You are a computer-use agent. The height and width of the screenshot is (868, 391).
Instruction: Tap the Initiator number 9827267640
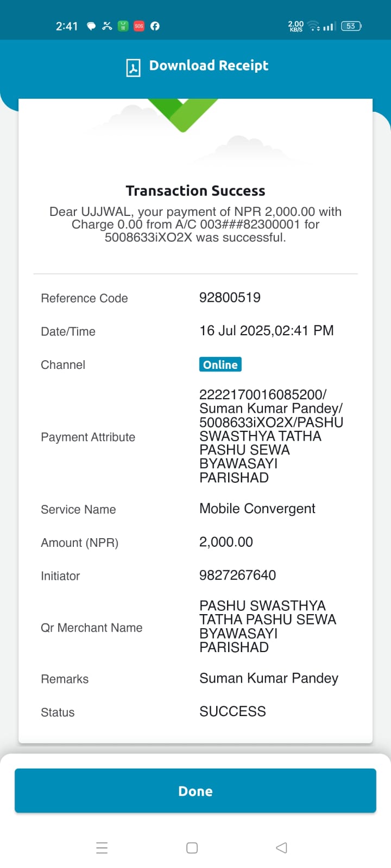[x=237, y=575]
